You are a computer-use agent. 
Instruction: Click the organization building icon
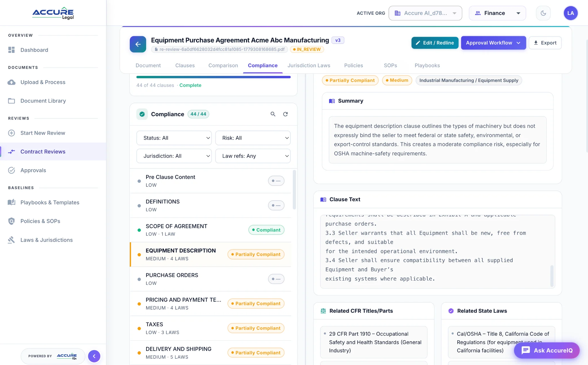[398, 13]
